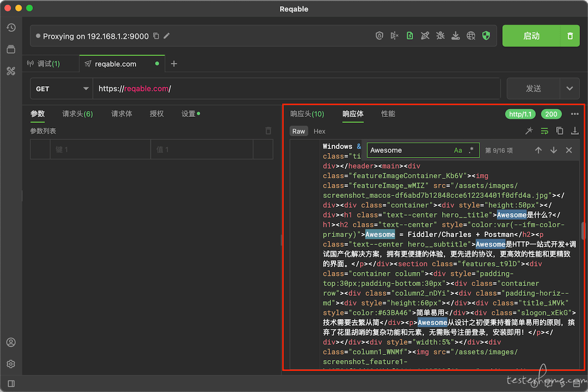Toggle the word wrap icon
This screenshot has height=392, width=588.
click(544, 131)
